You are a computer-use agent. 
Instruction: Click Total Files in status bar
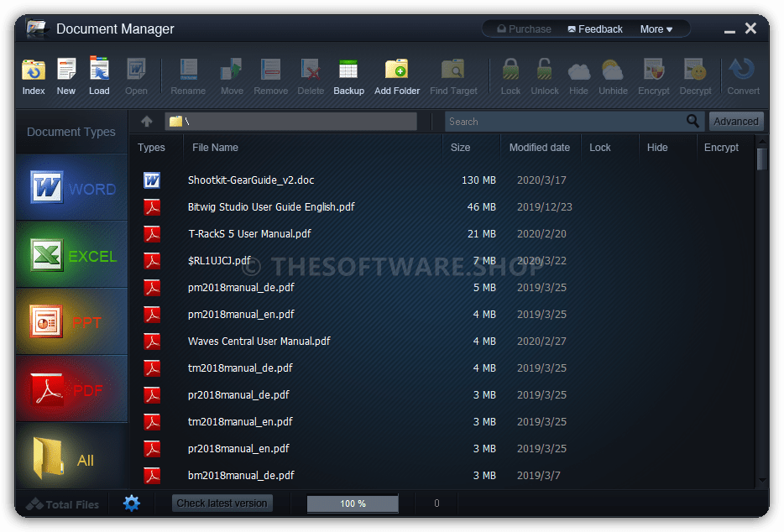(x=62, y=504)
